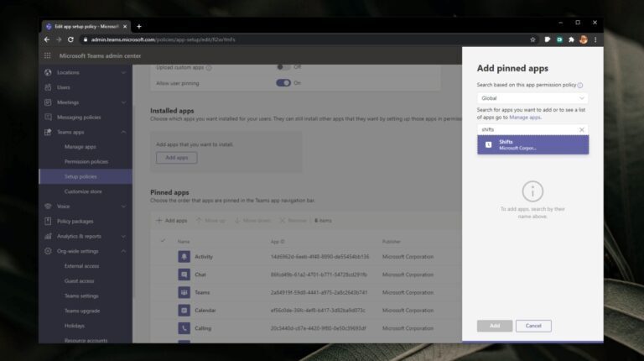
Task: Open the browser extensions puzzle icon
Action: click(571, 39)
